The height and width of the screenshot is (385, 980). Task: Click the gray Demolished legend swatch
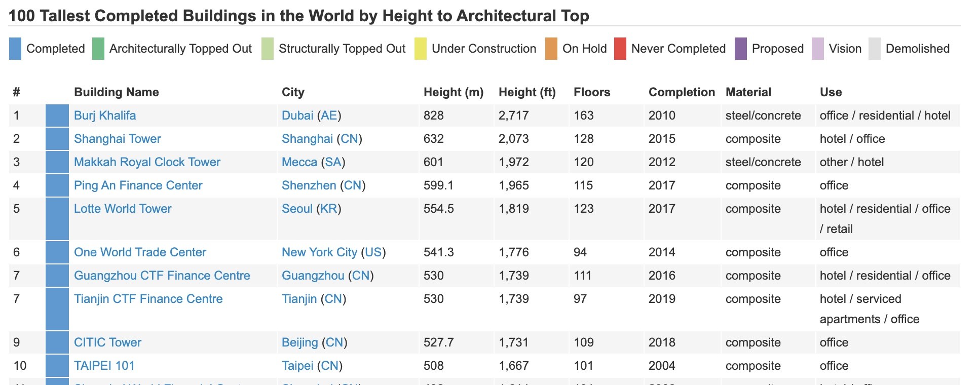tap(875, 49)
